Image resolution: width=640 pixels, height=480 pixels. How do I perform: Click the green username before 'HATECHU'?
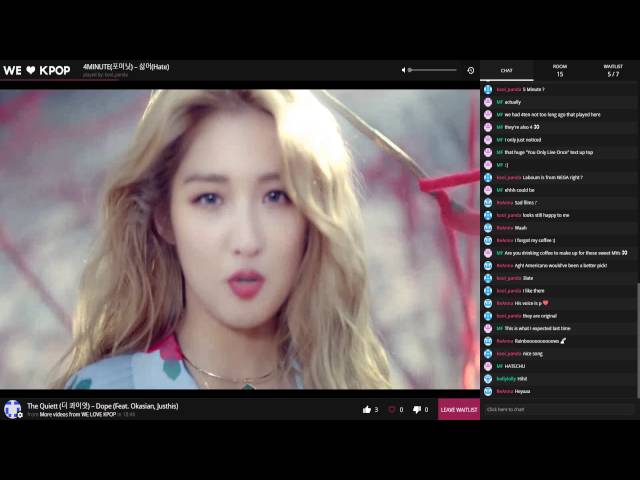click(500, 366)
